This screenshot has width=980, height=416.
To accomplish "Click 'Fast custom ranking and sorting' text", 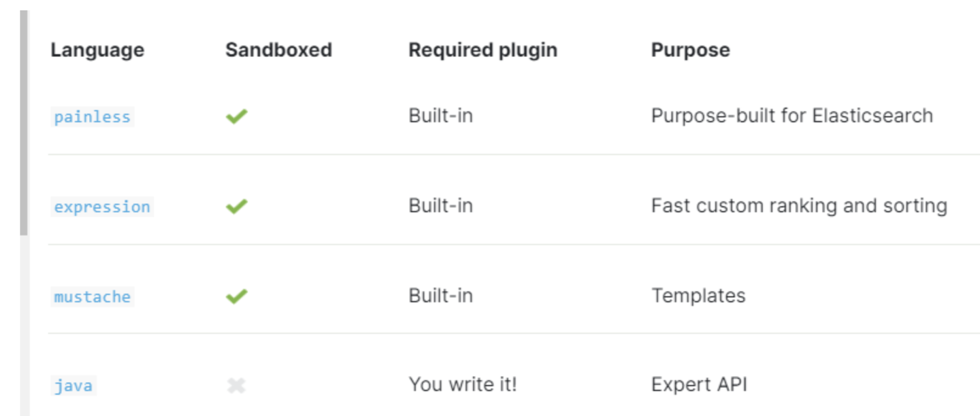I will [799, 206].
